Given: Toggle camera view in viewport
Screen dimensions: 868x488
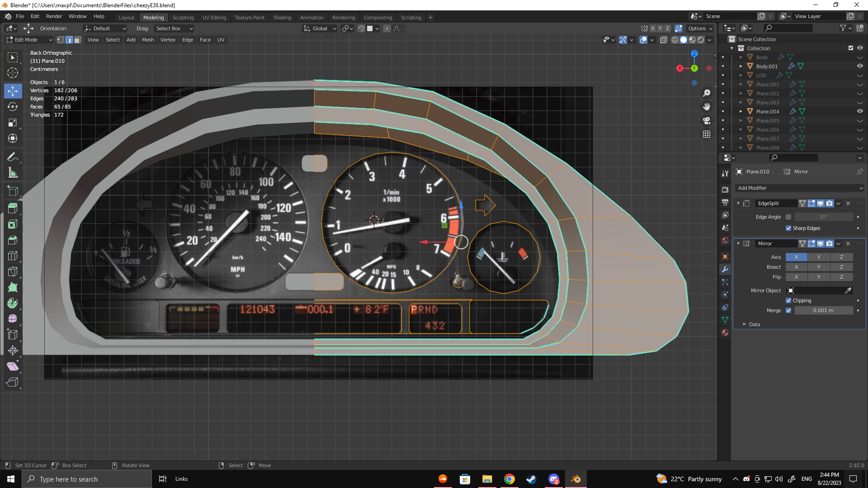Looking at the screenshot, I should 707,121.
